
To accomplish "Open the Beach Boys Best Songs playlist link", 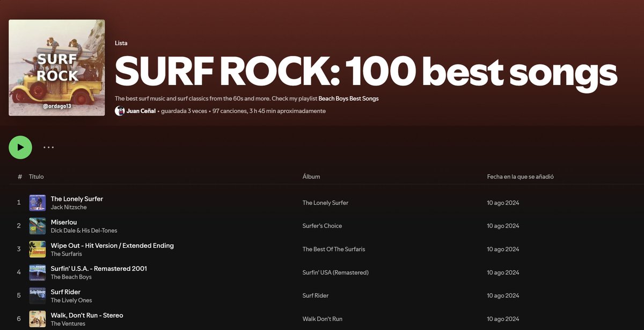I will (x=349, y=99).
